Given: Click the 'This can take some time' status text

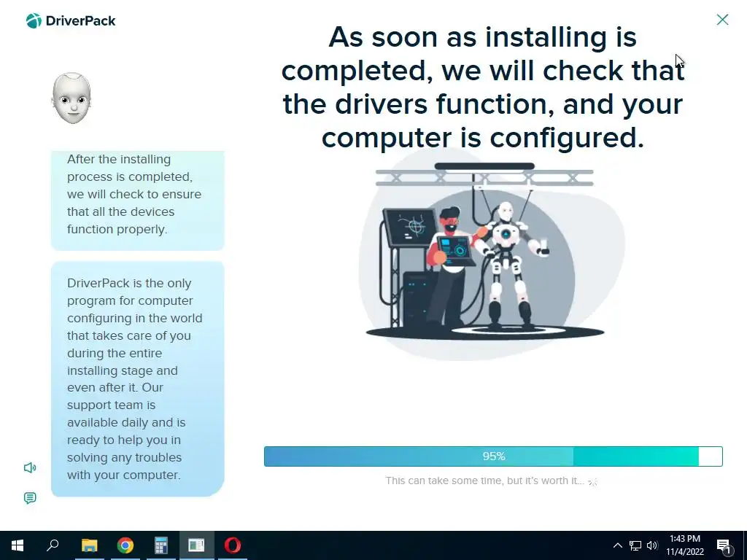Looking at the screenshot, I should pos(484,481).
